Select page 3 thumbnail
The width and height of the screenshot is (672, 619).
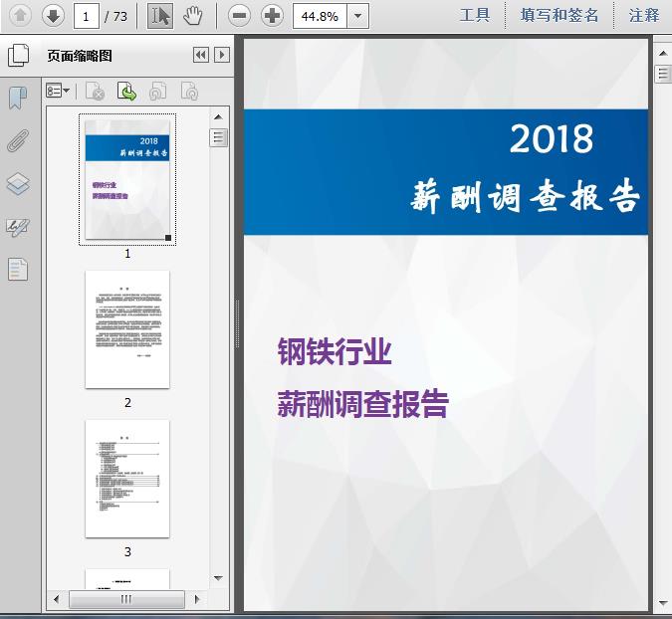[127, 479]
